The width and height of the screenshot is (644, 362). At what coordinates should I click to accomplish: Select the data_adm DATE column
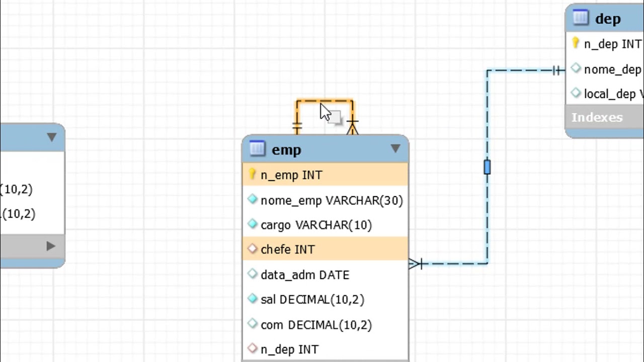(x=326, y=275)
